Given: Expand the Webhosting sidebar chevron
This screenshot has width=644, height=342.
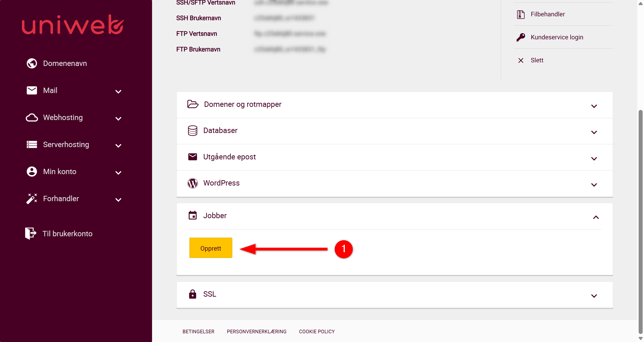Looking at the screenshot, I should click(118, 118).
